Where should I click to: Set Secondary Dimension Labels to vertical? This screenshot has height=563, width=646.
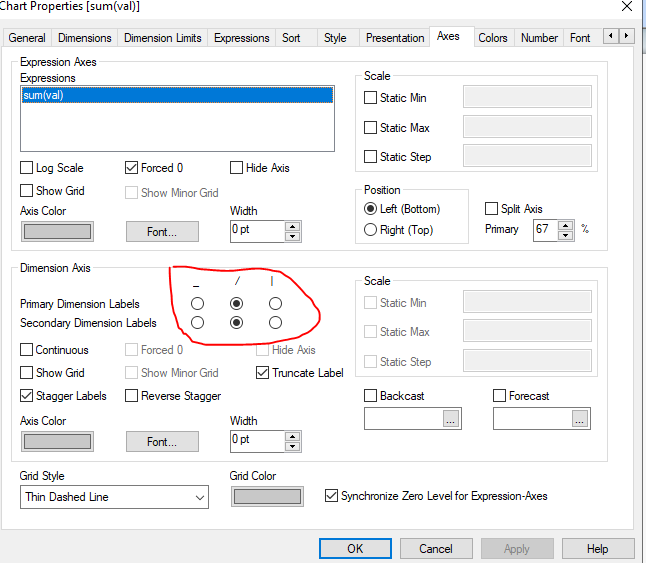tap(275, 322)
